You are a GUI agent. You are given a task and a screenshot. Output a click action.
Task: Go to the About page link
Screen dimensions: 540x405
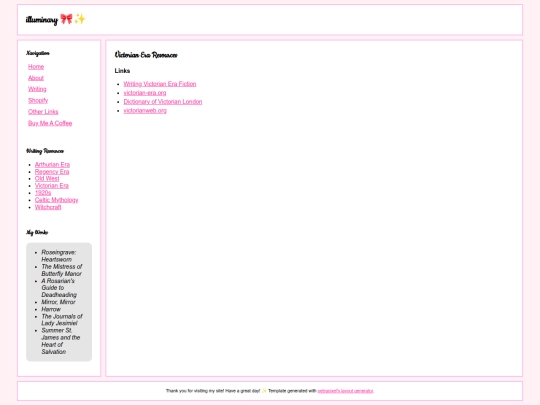[x=36, y=78]
